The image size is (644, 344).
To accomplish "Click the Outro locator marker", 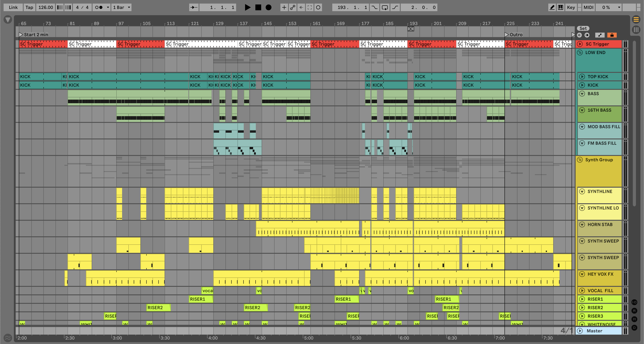I will pyautogui.click(x=506, y=34).
